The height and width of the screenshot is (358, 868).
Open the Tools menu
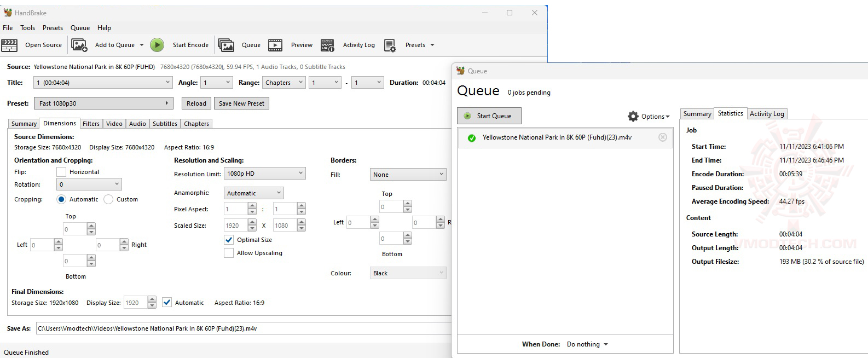pyautogui.click(x=27, y=28)
